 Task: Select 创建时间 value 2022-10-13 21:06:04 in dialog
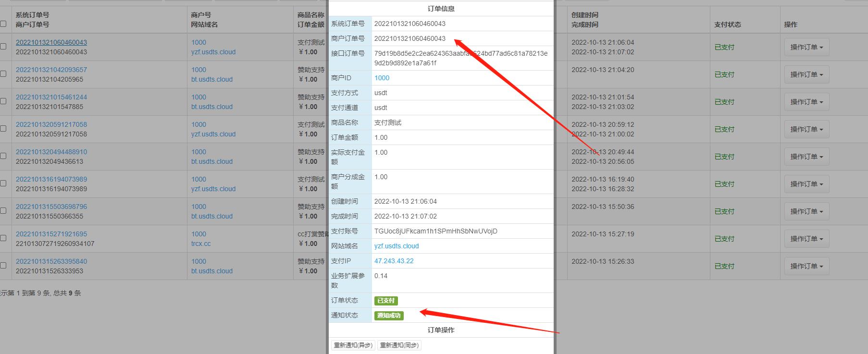click(x=406, y=201)
